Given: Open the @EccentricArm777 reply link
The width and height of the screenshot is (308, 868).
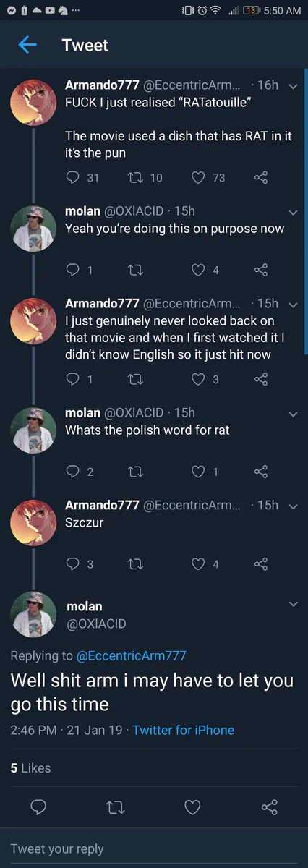Looking at the screenshot, I should point(131,656).
